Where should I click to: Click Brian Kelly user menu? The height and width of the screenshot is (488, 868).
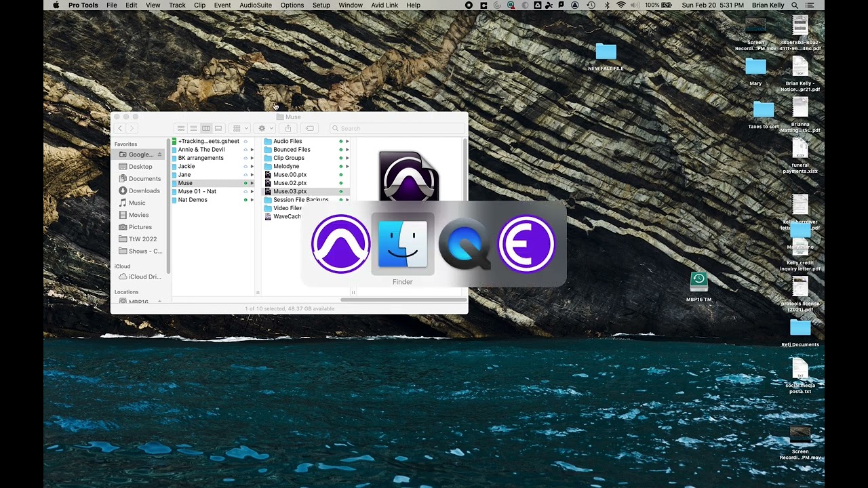(x=768, y=5)
